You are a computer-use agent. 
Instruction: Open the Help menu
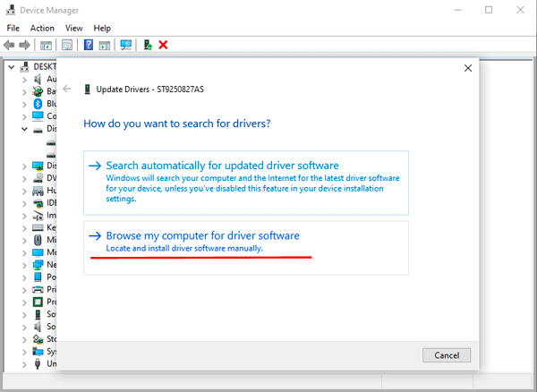point(102,28)
